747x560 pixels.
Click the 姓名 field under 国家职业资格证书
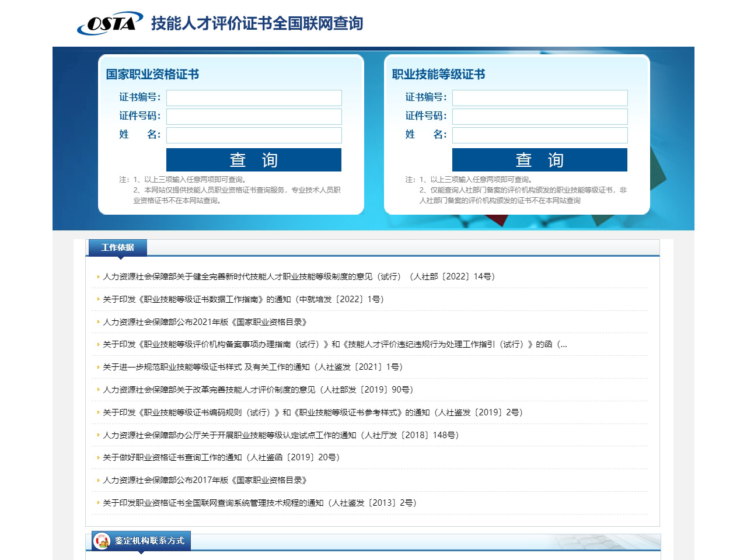tap(254, 135)
